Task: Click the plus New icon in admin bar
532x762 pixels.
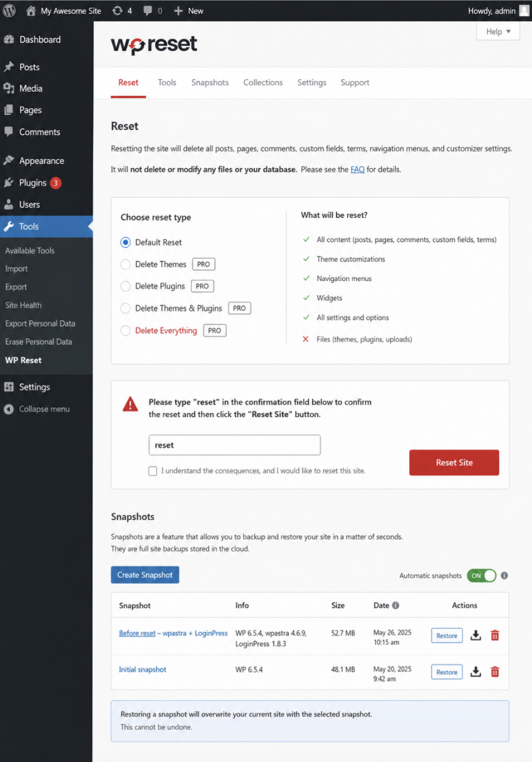Action: tap(178, 11)
